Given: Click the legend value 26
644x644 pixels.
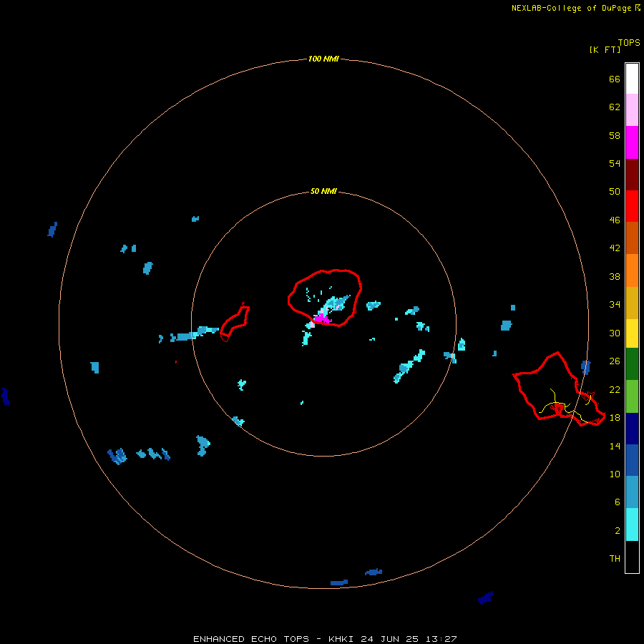Looking at the screenshot, I should tap(615, 361).
